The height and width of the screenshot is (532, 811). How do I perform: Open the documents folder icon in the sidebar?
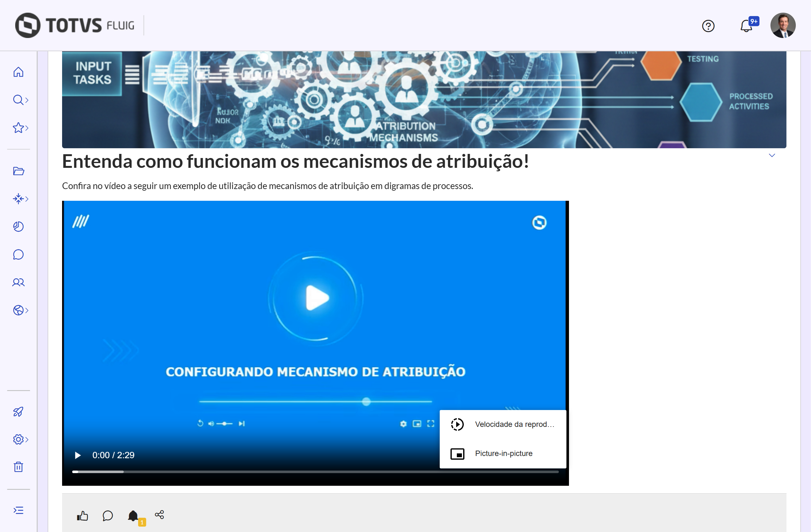[18, 171]
